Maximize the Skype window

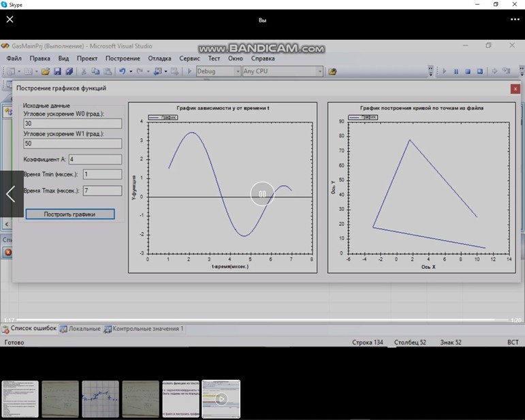pos(496,4)
